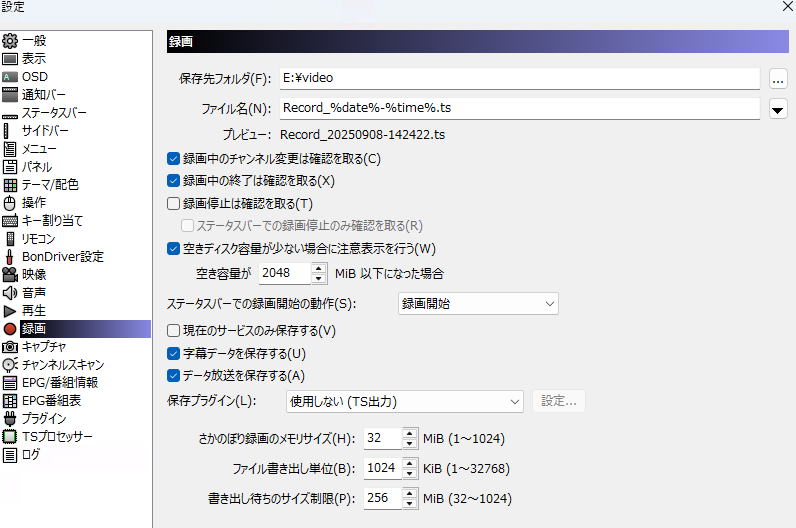Enable 録画停止は確認を取る checkbox

pos(174,204)
